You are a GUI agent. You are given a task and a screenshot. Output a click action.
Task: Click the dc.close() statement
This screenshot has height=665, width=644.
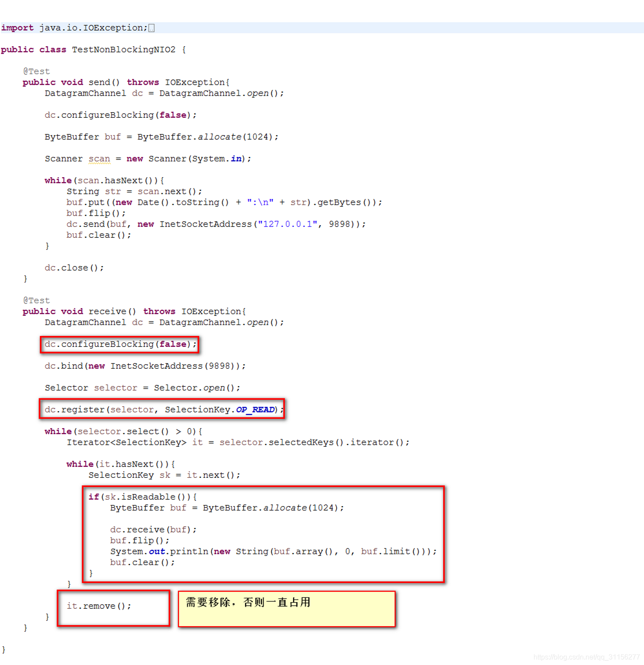(74, 268)
